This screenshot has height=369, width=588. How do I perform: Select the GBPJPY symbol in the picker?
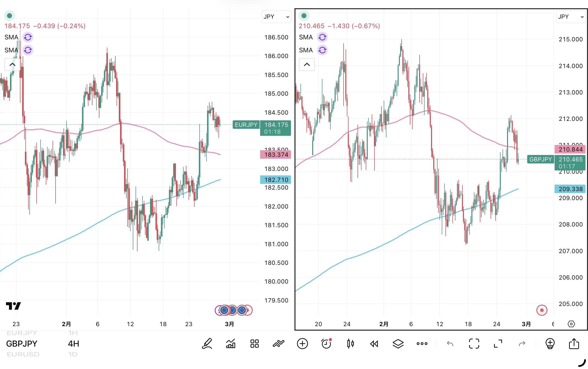22,344
